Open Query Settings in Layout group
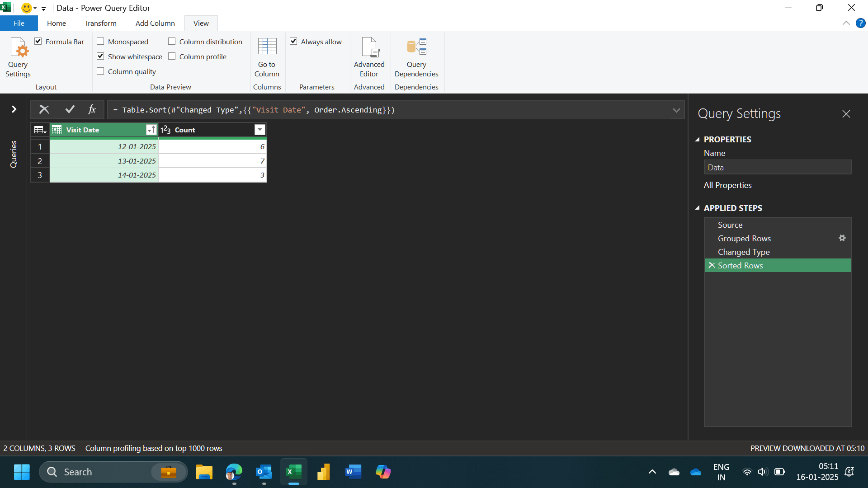The image size is (868, 488). pyautogui.click(x=18, y=57)
